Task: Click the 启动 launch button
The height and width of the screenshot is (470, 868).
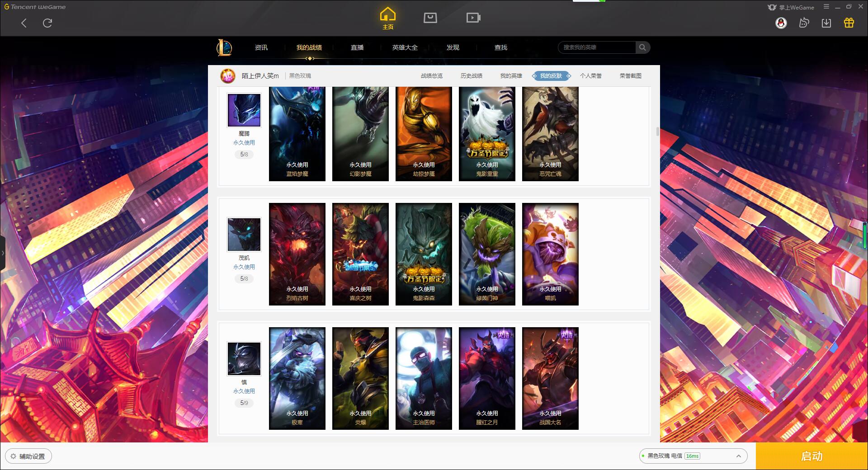Action: 812,456
